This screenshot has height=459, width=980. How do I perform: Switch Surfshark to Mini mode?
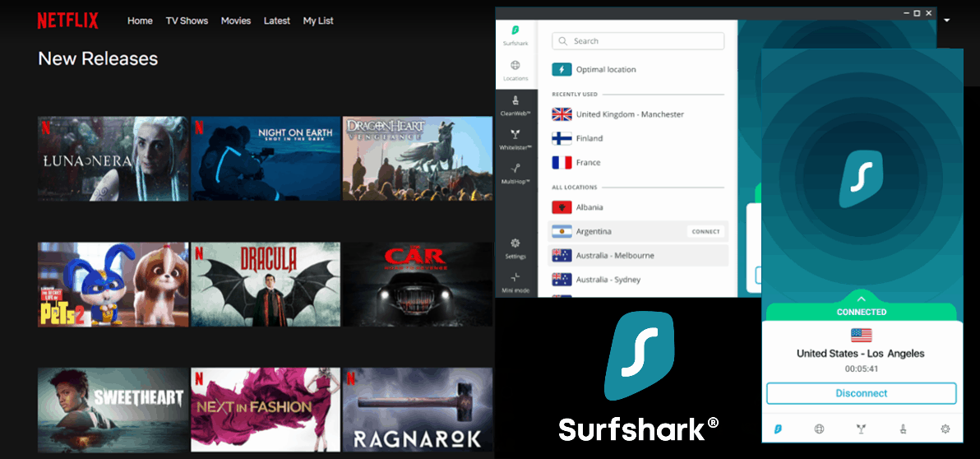click(515, 282)
